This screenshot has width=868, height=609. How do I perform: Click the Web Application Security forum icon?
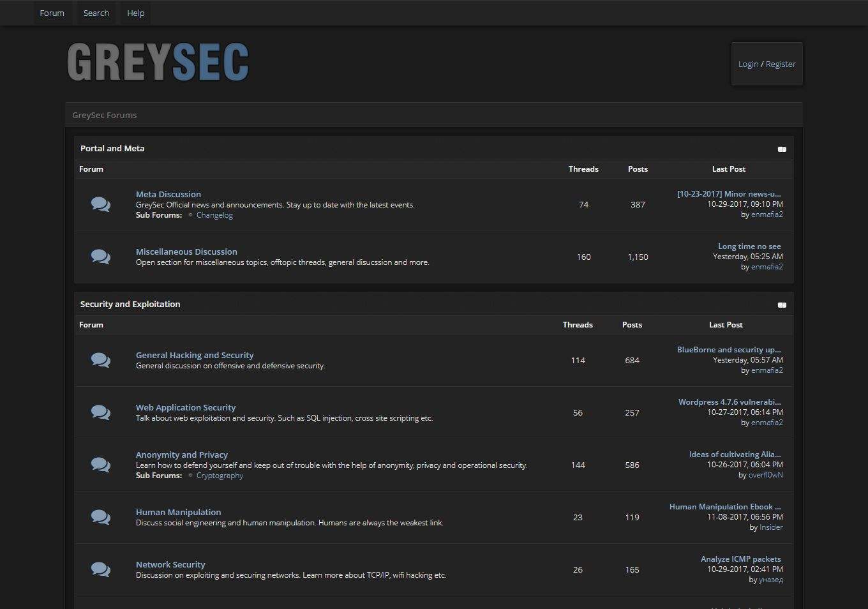pos(101,412)
